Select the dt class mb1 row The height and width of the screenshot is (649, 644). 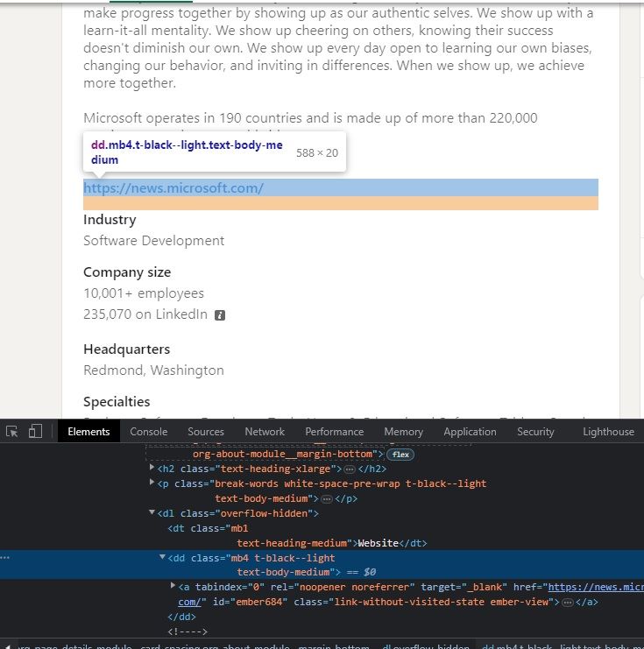pyautogui.click(x=297, y=536)
